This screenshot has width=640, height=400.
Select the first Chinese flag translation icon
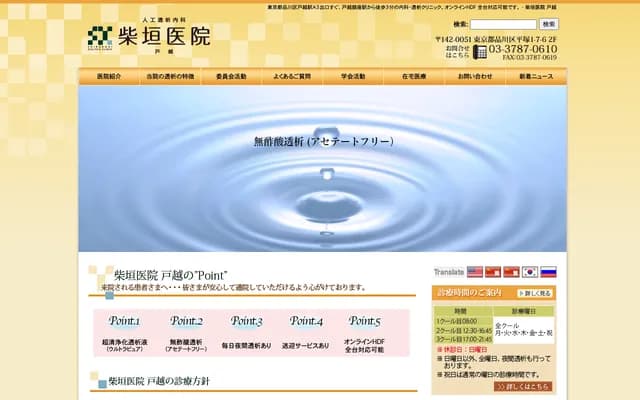click(493, 272)
